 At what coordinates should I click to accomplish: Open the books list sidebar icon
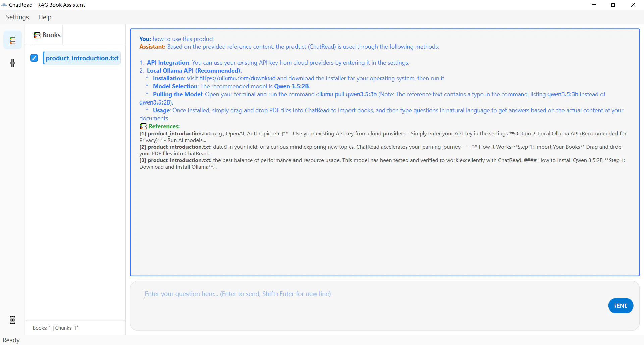point(13,40)
